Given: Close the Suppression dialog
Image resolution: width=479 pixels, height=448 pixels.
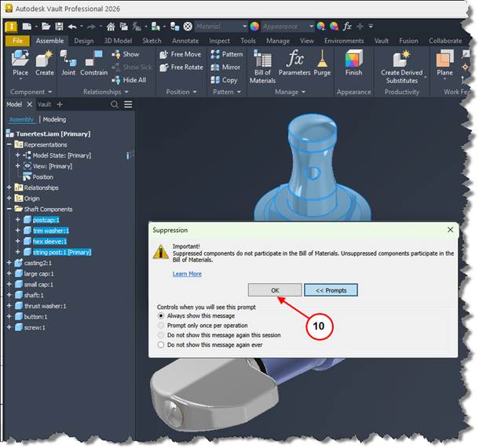Looking at the screenshot, I should tap(450, 230).
